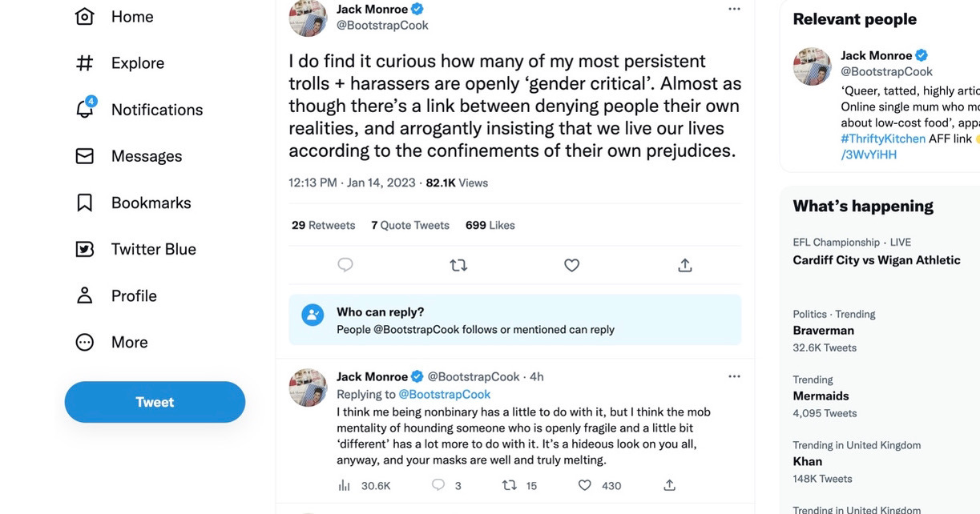View the 7 Quote Tweets list

point(410,225)
